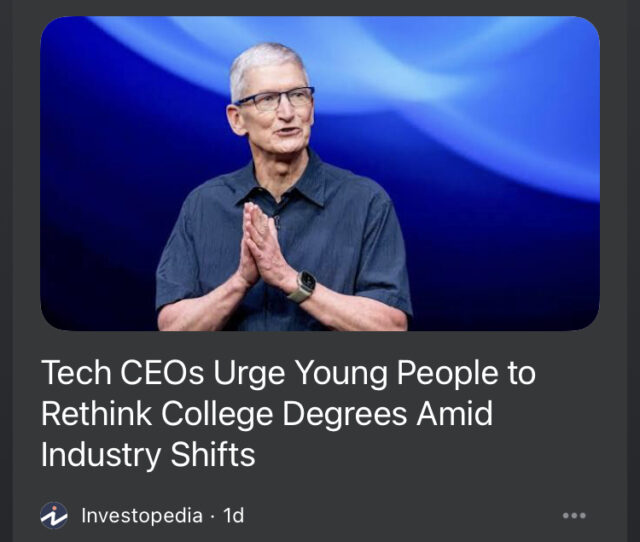640x542 pixels.
Task: Open the Tech CEOs headline link
Action: (x=288, y=414)
